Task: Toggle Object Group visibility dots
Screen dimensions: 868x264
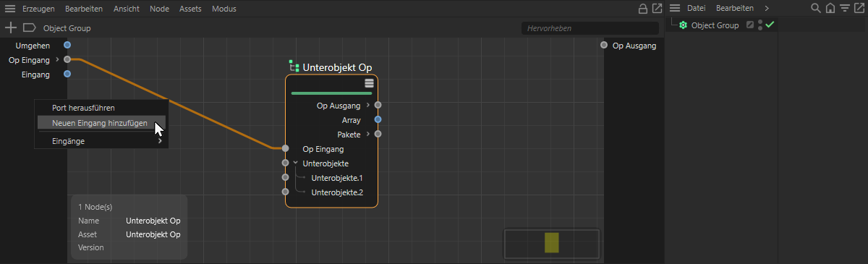Action: 760,25
